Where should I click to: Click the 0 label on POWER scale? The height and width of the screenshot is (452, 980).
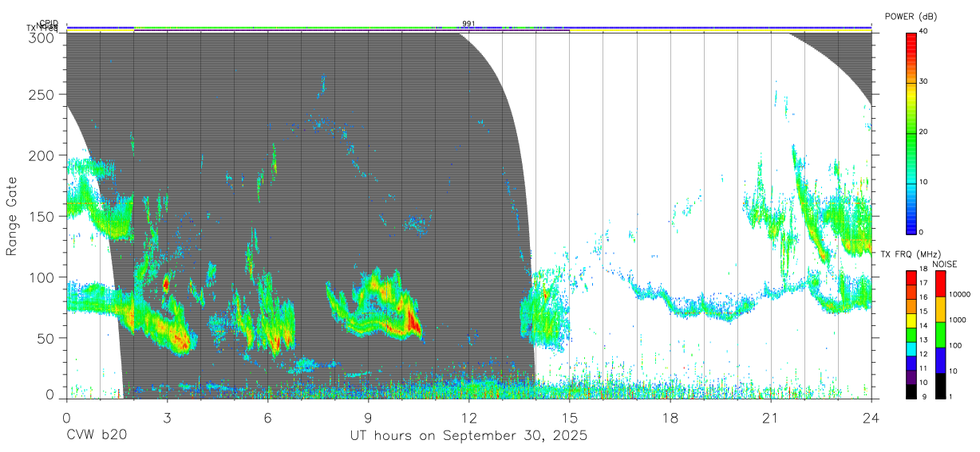coord(921,232)
